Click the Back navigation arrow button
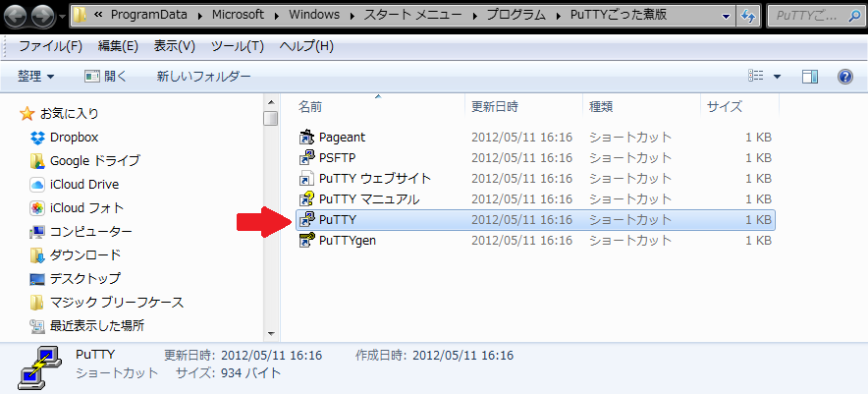 pyautogui.click(x=15, y=17)
